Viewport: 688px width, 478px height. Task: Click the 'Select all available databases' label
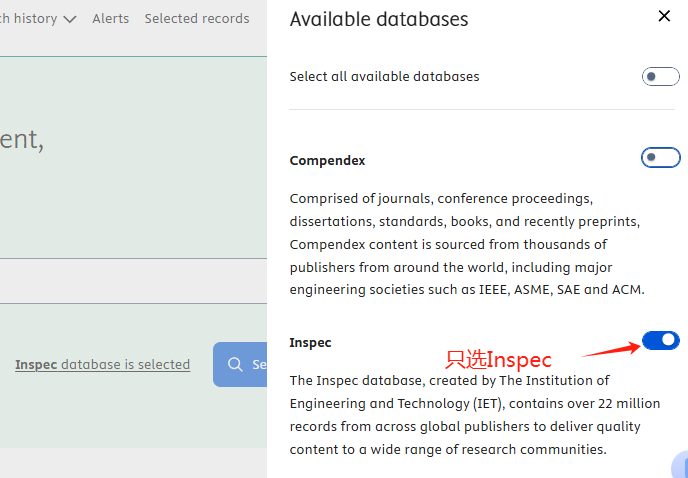384,77
